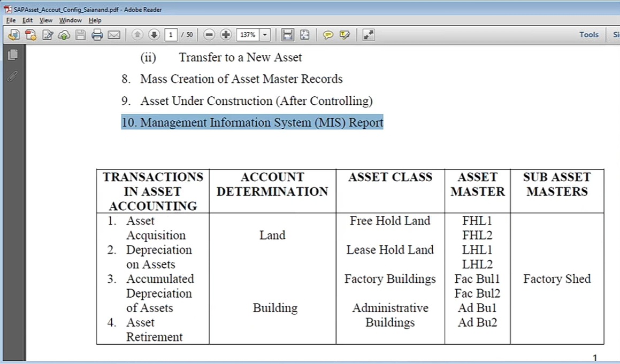Click 'LHL2' in the Asset Master column

point(477,265)
